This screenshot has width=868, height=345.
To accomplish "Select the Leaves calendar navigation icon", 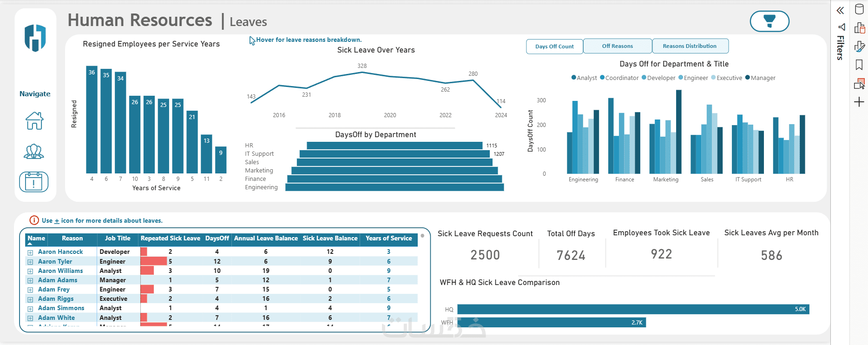I will pos(34,182).
